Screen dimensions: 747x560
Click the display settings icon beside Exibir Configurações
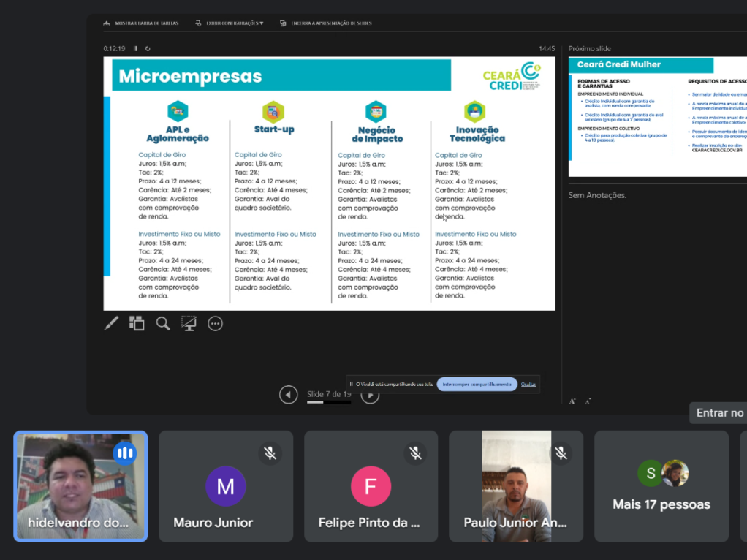(x=198, y=23)
